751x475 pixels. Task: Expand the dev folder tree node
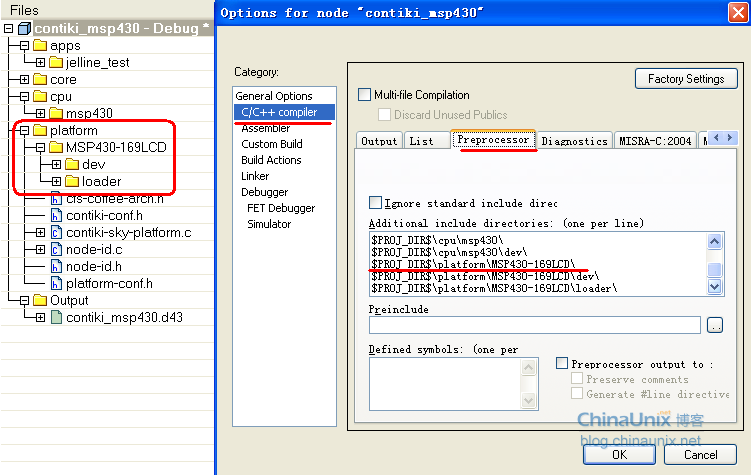pyautogui.click(x=56, y=165)
